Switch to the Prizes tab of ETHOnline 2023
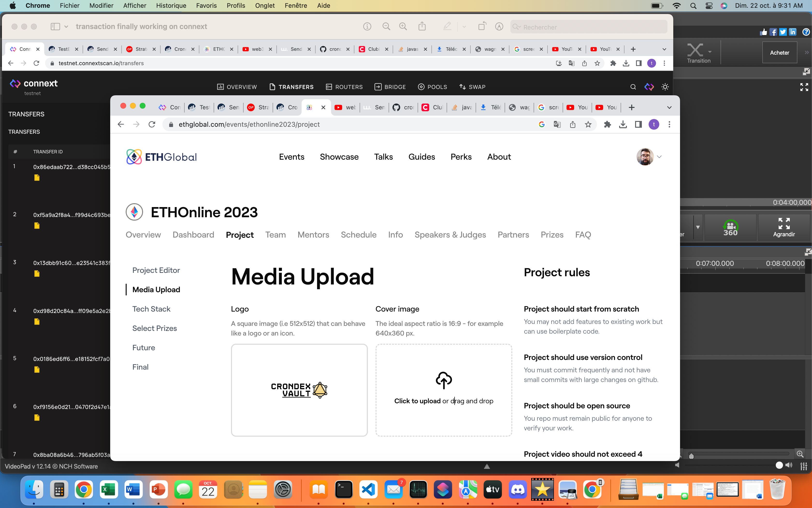This screenshot has width=812, height=508. click(x=552, y=235)
